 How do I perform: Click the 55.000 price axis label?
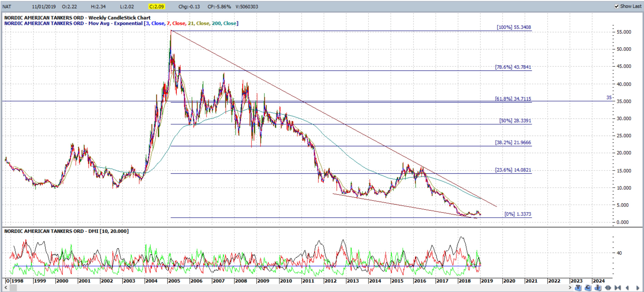624,32
